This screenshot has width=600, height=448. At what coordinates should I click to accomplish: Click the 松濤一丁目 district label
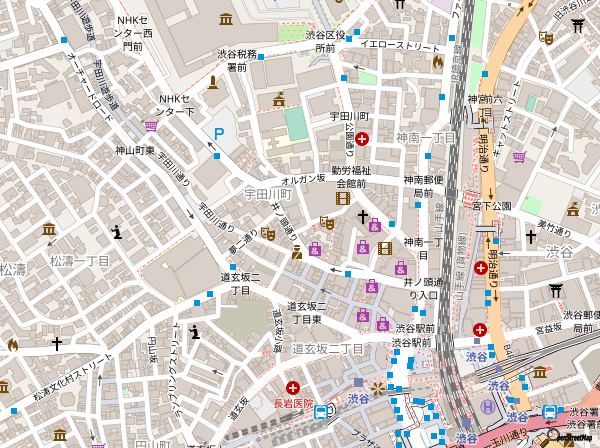pos(80,260)
